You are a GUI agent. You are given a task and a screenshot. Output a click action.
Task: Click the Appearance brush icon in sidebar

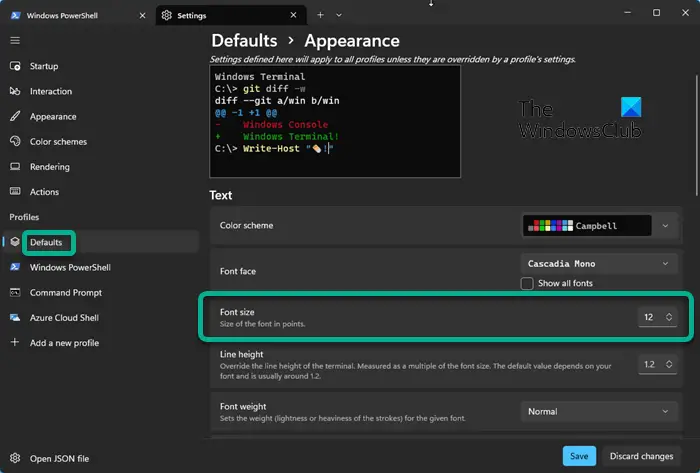[x=15, y=116]
